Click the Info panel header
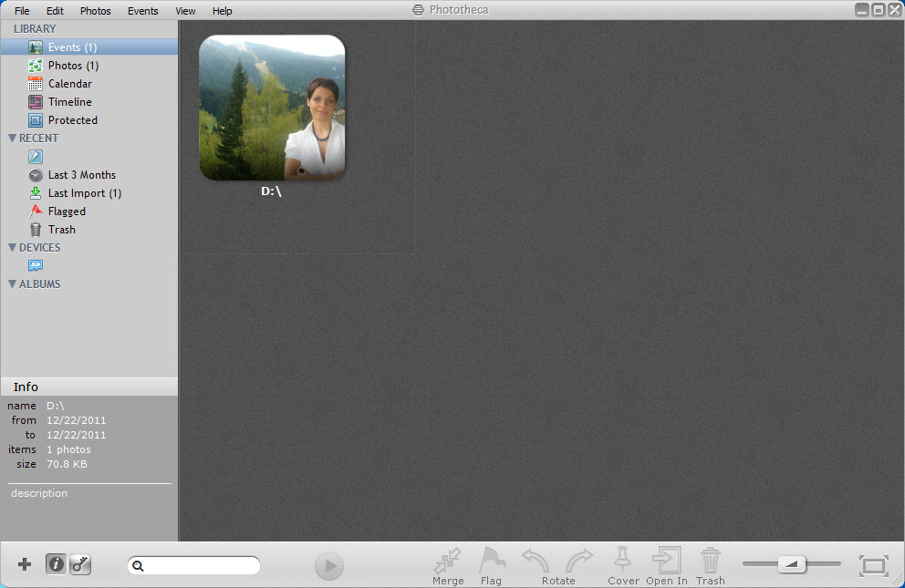Screen dimensions: 905x588 (x=88, y=387)
